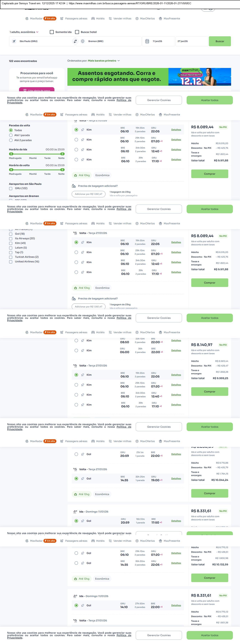
Task: Click the Horário da ida slider left handle
Action: pos(11,154)
